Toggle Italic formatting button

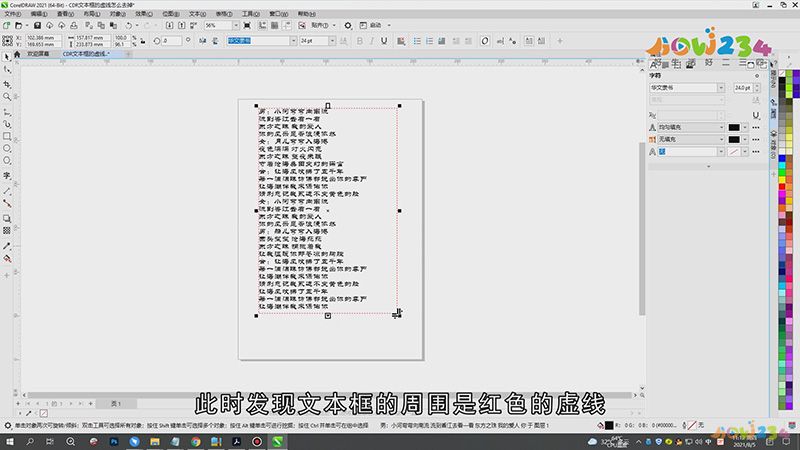tap(372, 41)
